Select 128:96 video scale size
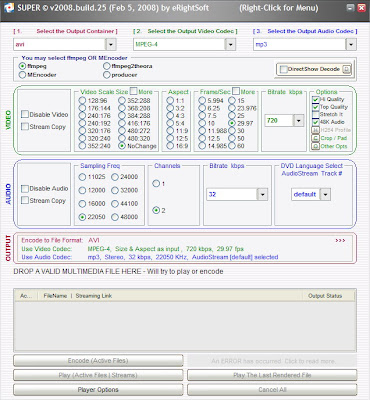The height and width of the screenshot is (400, 370). pyautogui.click(x=82, y=100)
